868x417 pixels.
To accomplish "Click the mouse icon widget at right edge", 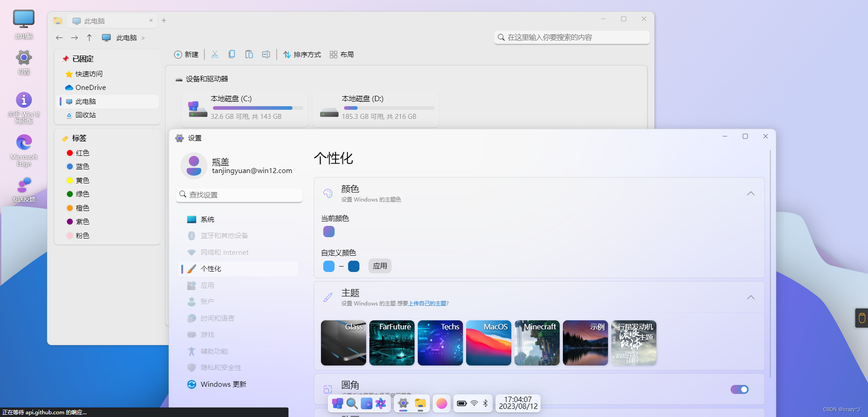I will [x=862, y=318].
